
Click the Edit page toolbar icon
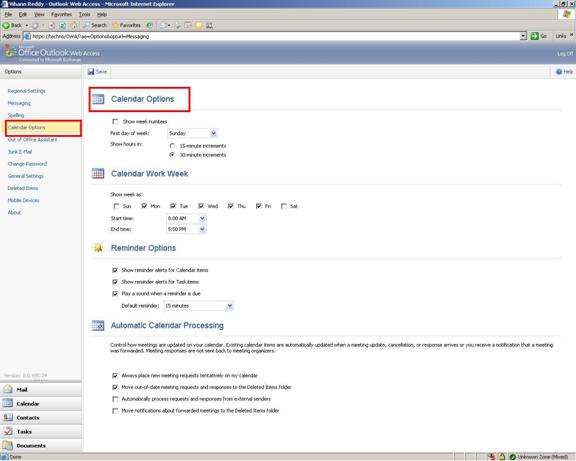point(188,25)
